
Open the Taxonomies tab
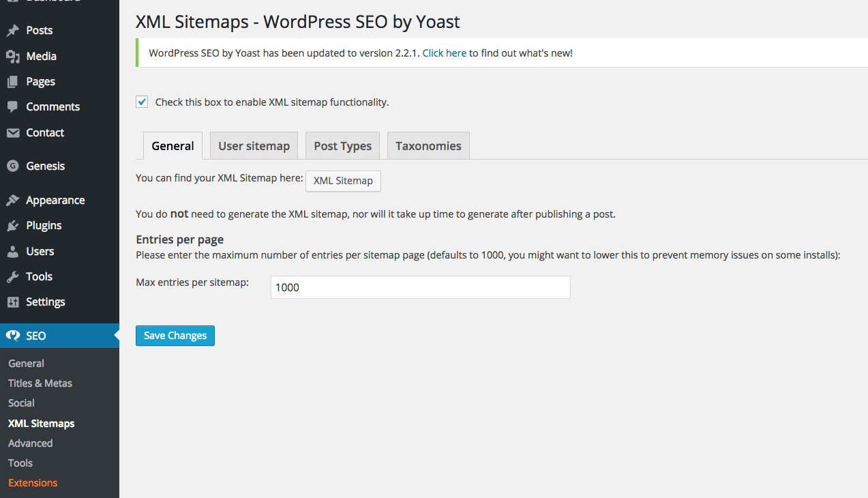point(428,146)
